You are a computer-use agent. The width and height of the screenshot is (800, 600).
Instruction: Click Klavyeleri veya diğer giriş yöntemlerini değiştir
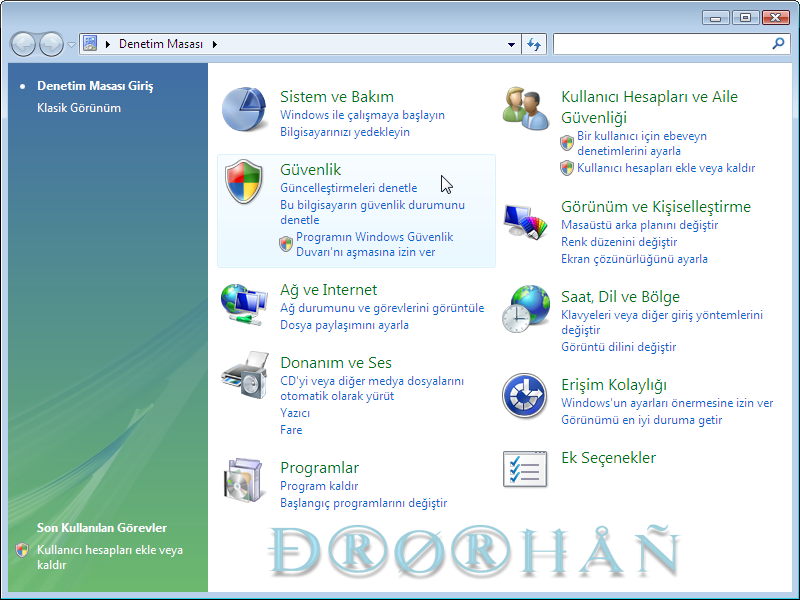(662, 322)
